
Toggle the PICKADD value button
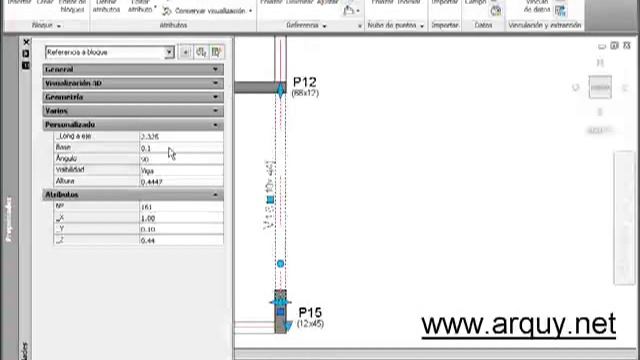tap(185, 52)
